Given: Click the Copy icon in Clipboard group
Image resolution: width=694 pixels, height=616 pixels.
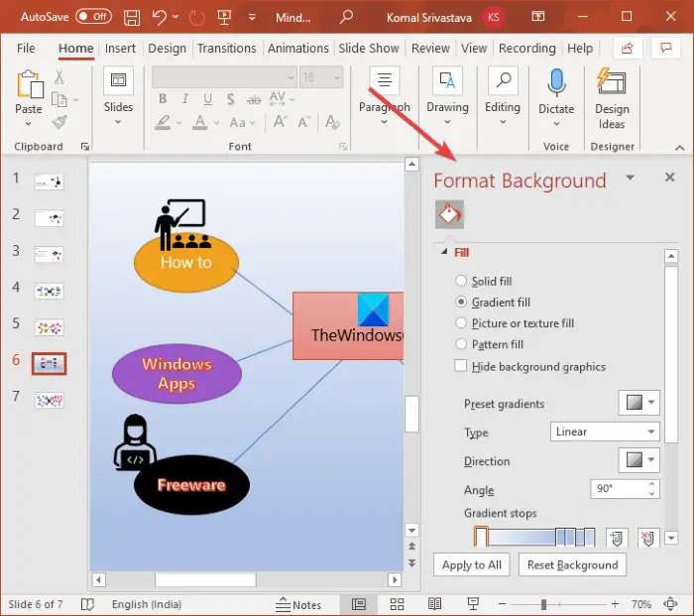Looking at the screenshot, I should click(x=58, y=99).
